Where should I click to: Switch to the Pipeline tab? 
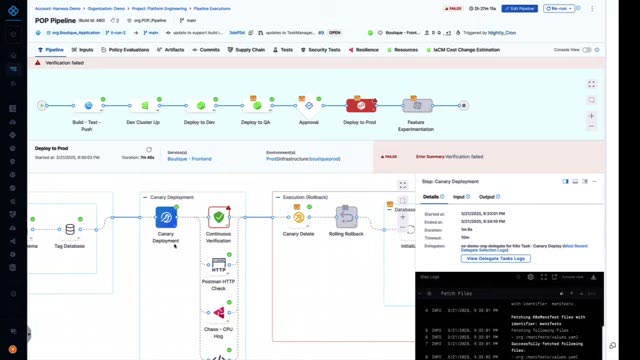[51, 50]
